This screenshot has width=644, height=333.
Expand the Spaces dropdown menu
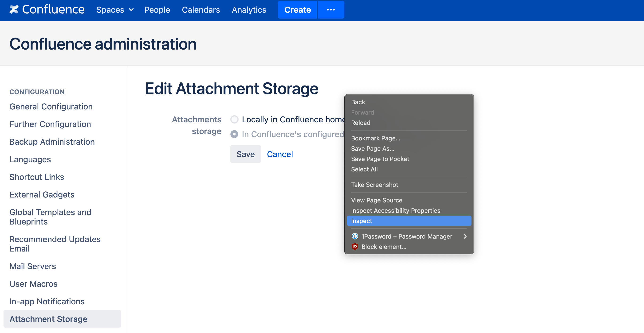pos(115,10)
